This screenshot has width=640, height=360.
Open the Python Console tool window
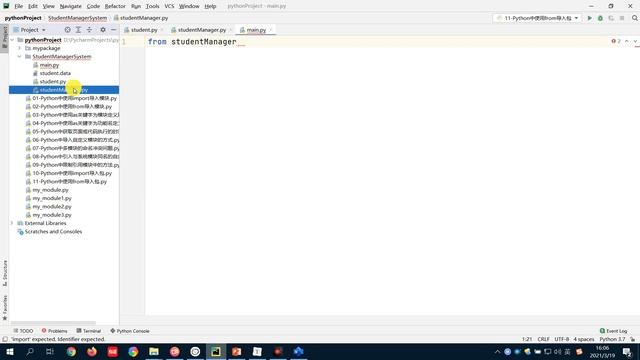pyautogui.click(x=130, y=331)
